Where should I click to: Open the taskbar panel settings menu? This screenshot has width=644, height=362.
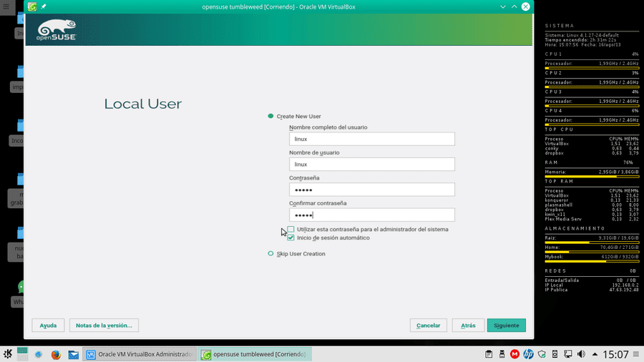pyautogui.click(x=636, y=354)
